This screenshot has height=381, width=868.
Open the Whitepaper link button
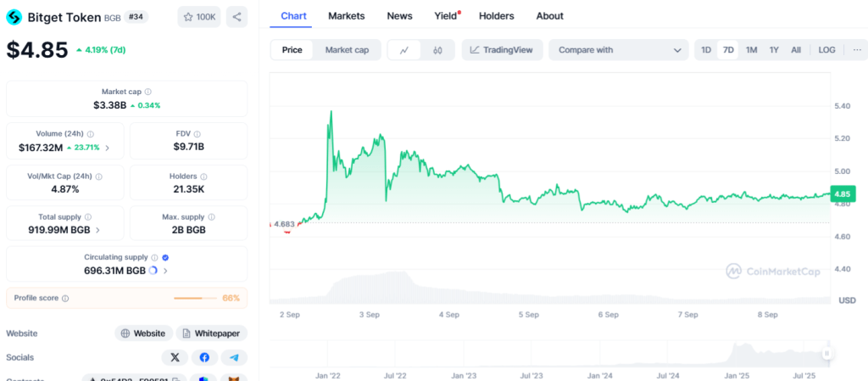[x=212, y=333]
